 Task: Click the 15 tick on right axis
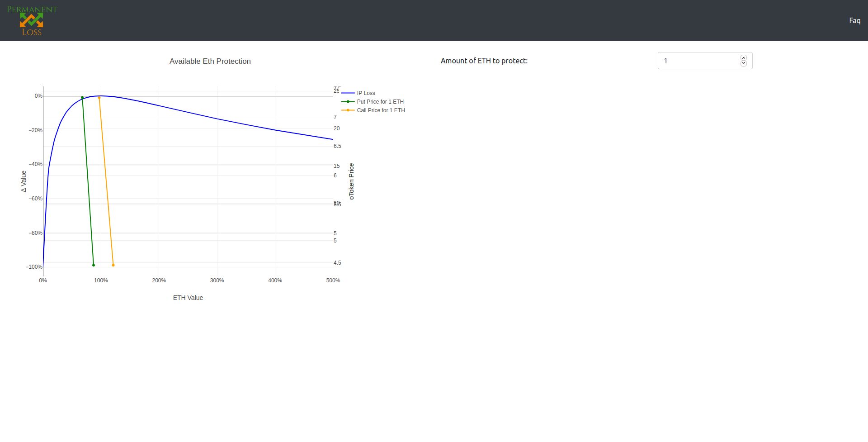(336, 166)
